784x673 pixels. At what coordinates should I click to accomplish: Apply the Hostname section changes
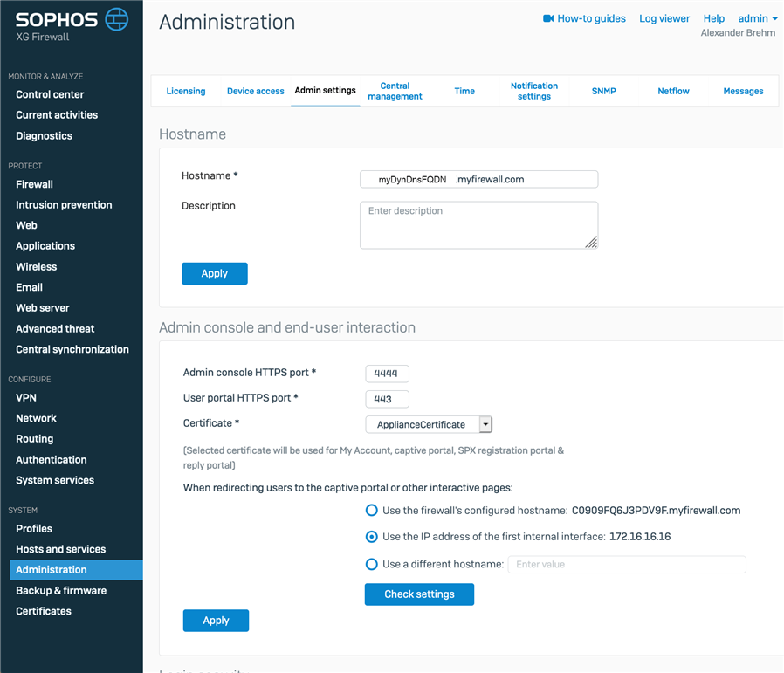(x=214, y=273)
